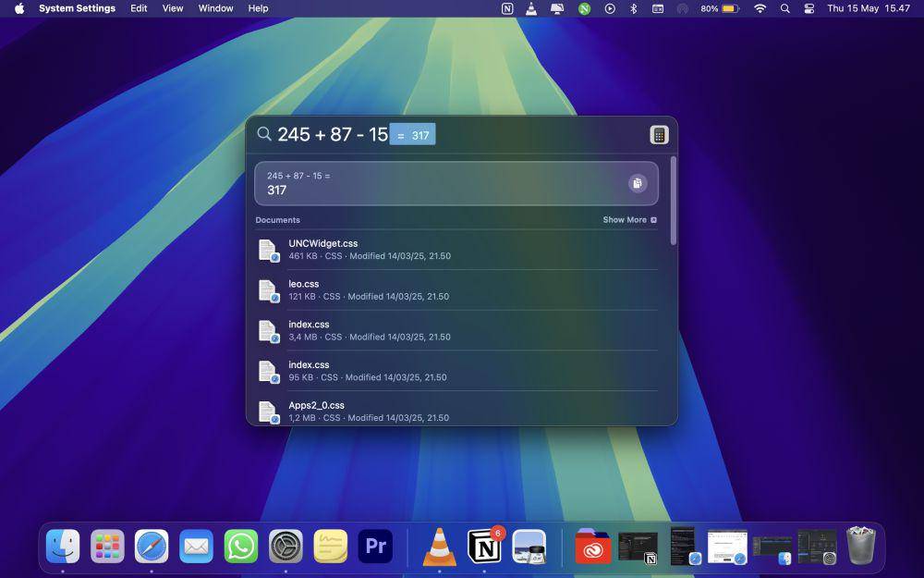Image resolution: width=924 pixels, height=578 pixels.
Task: Restore the white minimized Safari window
Action: pyautogui.click(x=728, y=547)
